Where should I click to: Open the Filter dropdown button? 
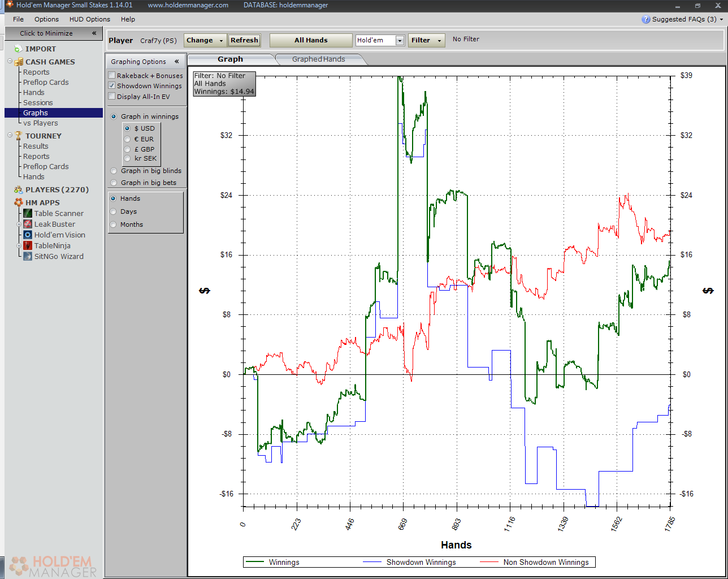[426, 40]
